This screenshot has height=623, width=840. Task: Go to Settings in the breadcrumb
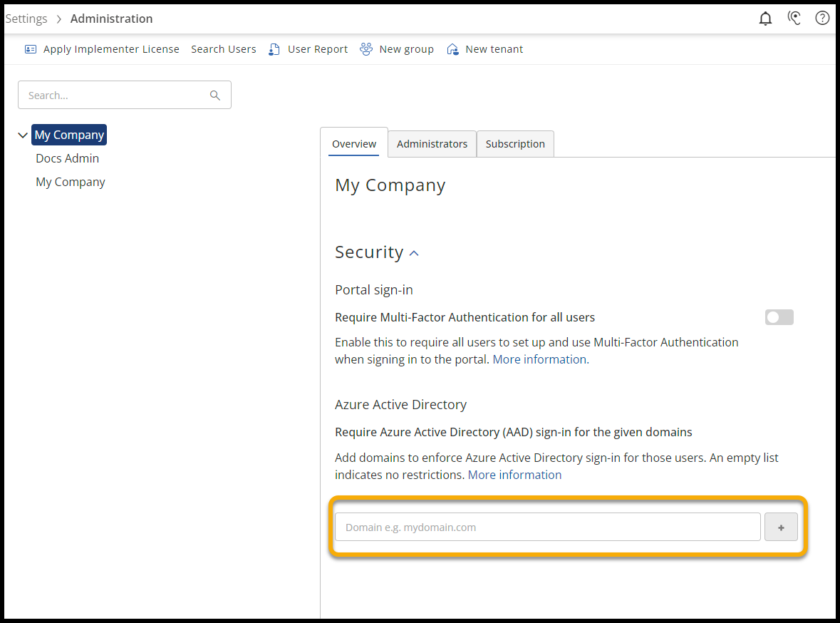26,19
